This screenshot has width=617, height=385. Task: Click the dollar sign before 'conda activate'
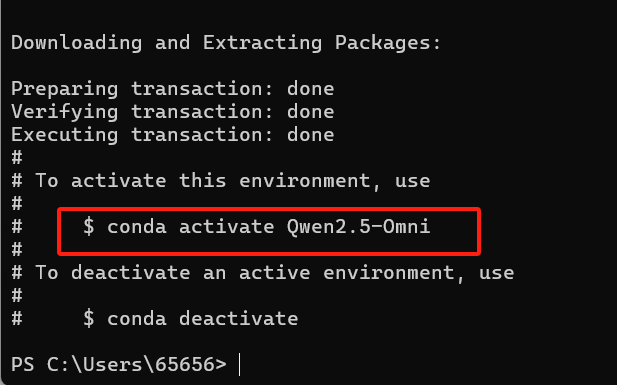coord(89,227)
